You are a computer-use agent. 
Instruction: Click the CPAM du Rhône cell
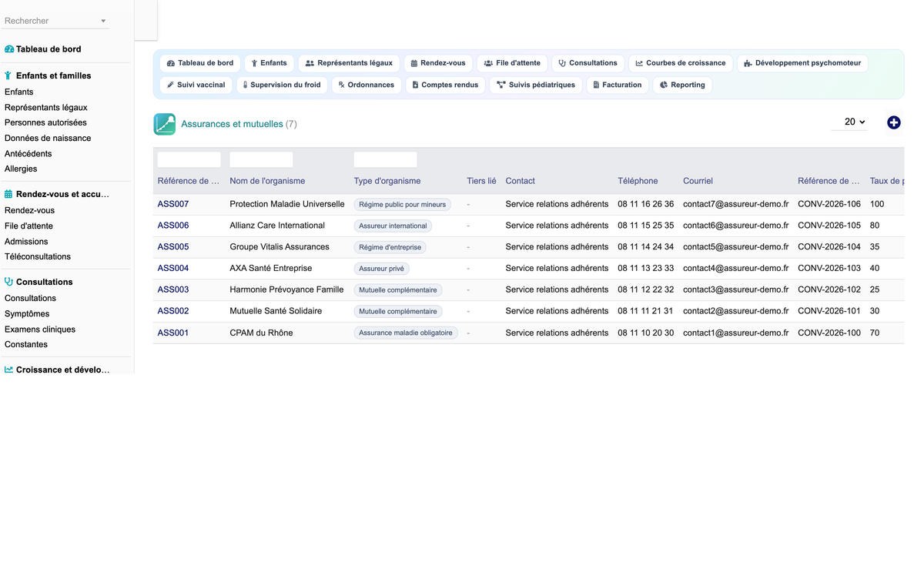261,333
